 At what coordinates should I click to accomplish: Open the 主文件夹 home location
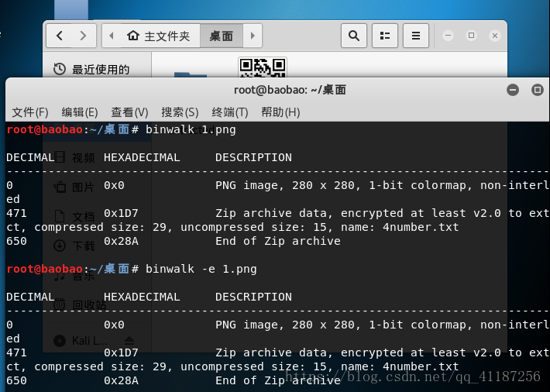(159, 36)
